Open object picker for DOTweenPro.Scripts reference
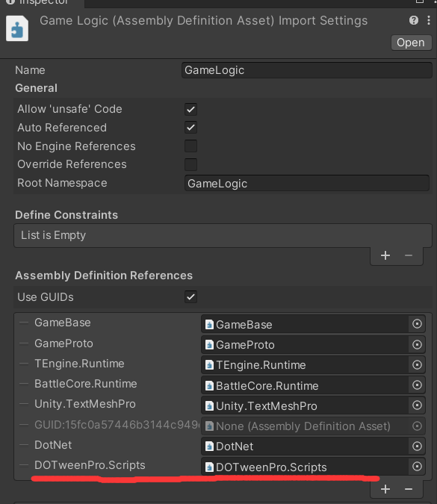 (x=417, y=467)
